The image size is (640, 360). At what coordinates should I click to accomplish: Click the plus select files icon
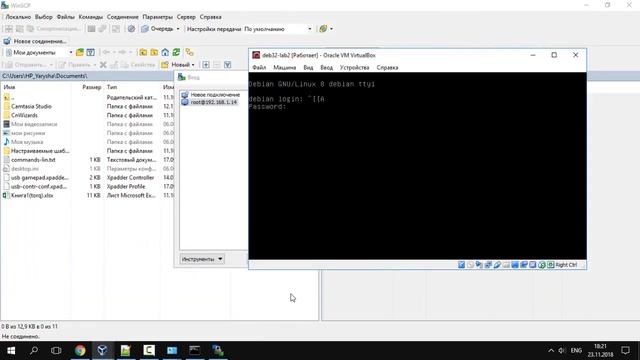click(x=206, y=64)
